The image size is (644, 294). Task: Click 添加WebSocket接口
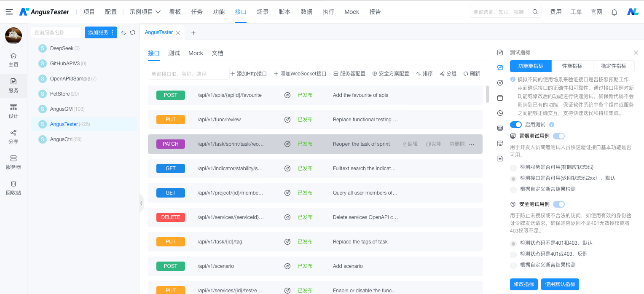[x=300, y=74]
